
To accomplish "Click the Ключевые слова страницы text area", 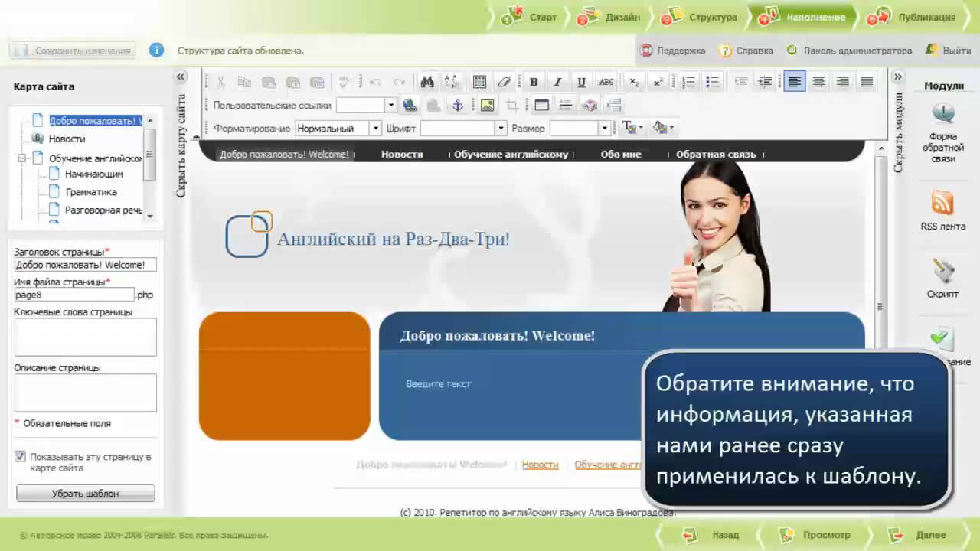I will click(85, 337).
